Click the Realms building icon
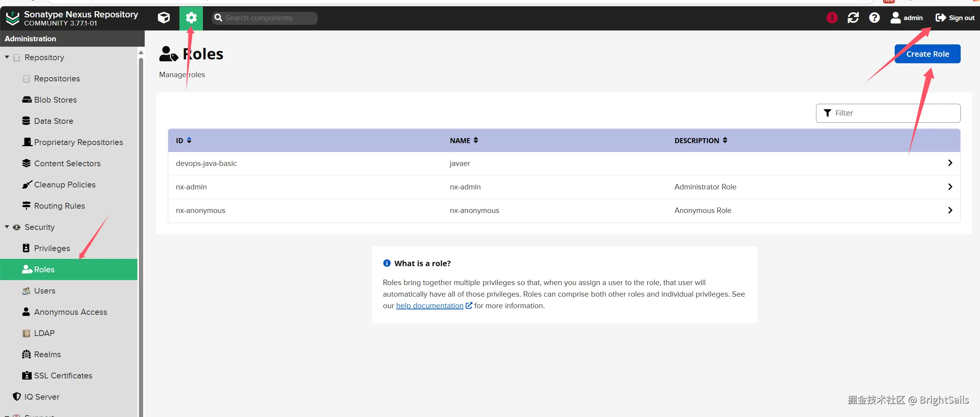980x417 pixels. coord(26,354)
